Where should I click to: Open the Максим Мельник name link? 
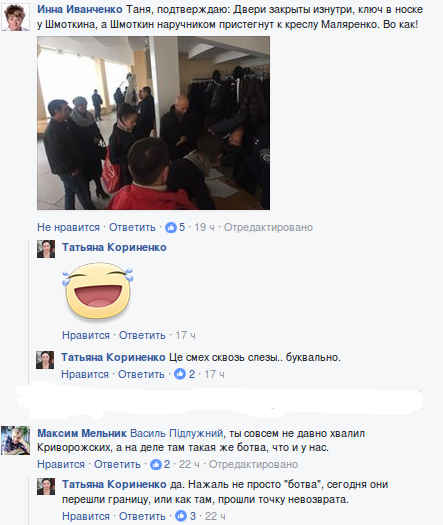click(82, 433)
